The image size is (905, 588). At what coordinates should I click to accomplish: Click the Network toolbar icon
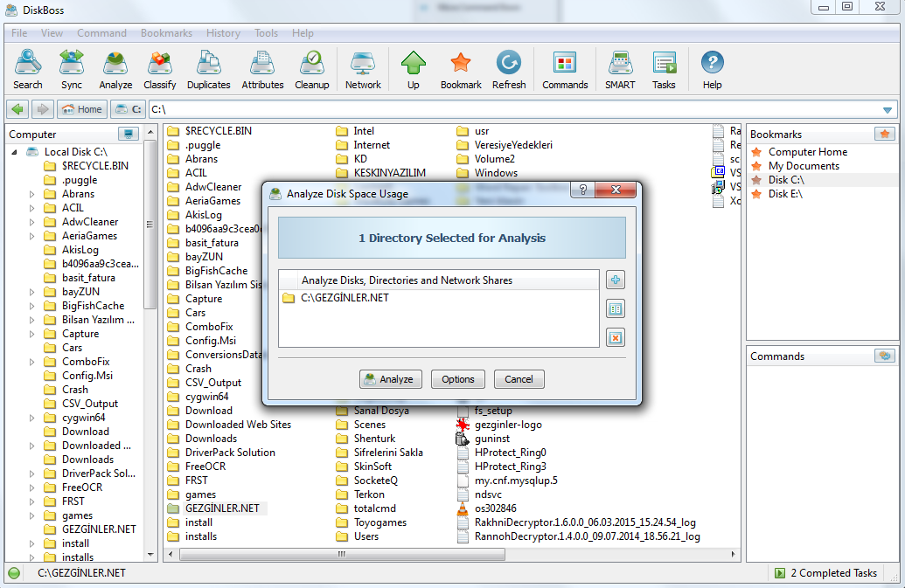coord(363,70)
